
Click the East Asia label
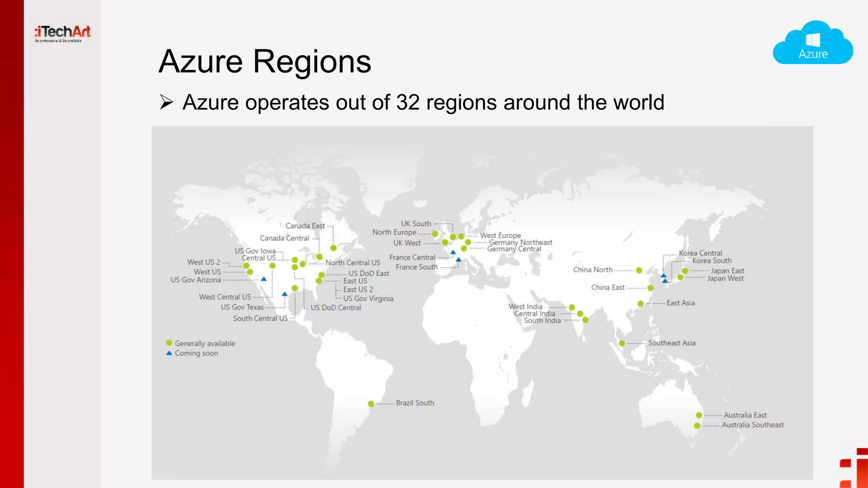pyautogui.click(x=681, y=303)
